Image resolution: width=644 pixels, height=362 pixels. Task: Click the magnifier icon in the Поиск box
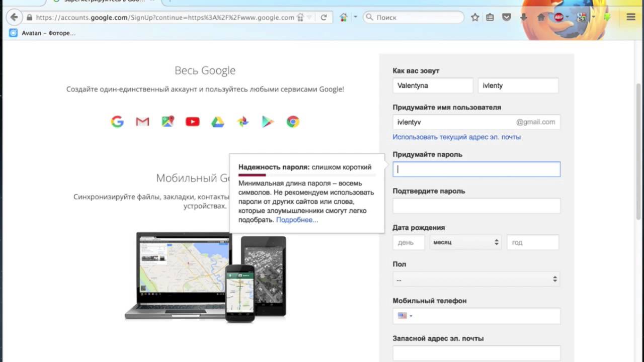click(x=369, y=17)
